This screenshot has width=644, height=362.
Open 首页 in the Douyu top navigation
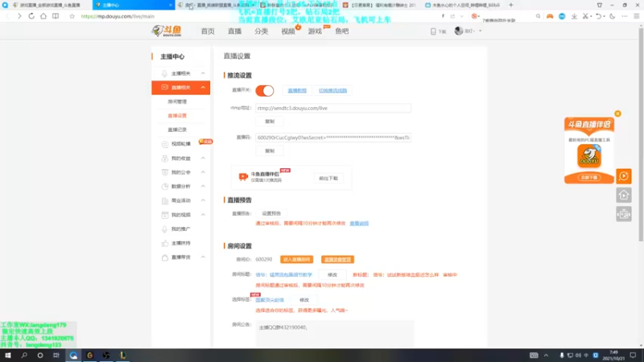click(208, 31)
